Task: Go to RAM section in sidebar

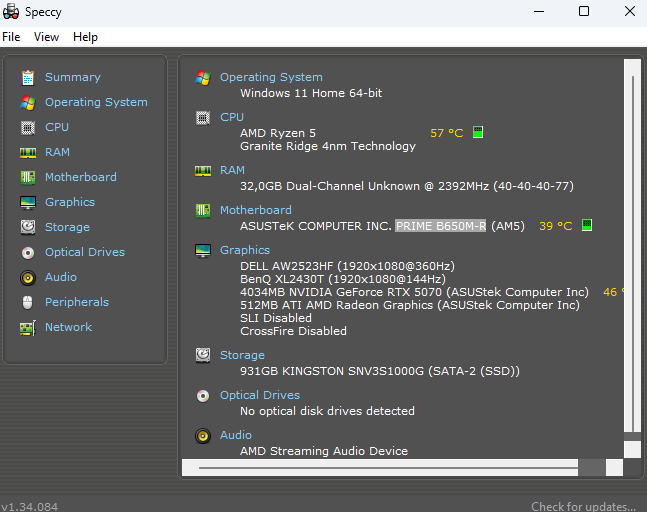Action: click(x=57, y=152)
